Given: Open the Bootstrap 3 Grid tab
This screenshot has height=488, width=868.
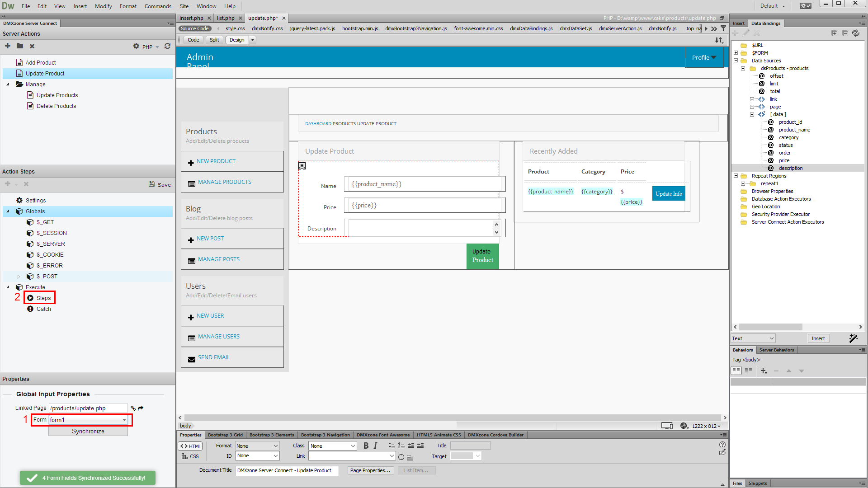Looking at the screenshot, I should [x=225, y=435].
